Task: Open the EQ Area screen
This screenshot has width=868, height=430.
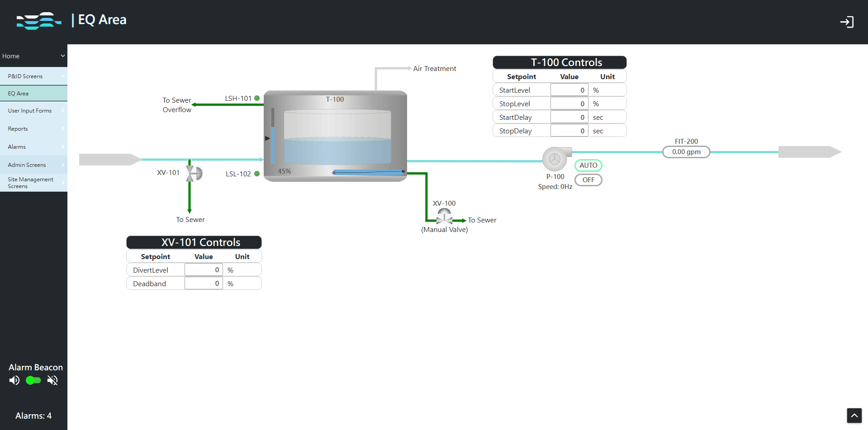Action: [x=33, y=93]
